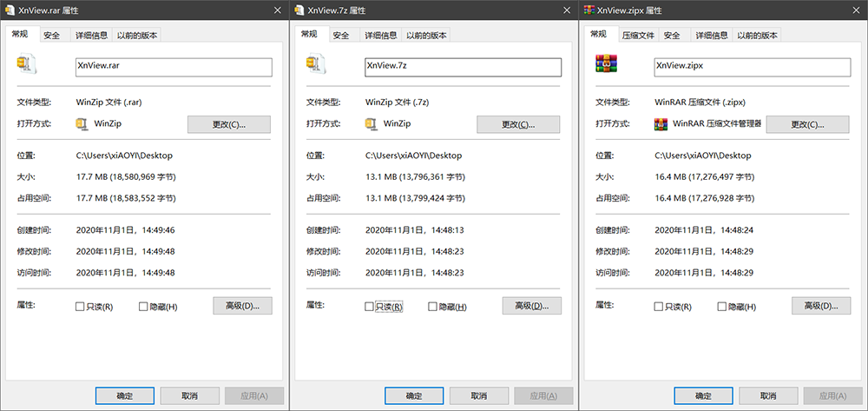Click the WinRAR manager icon in XnView.zipx window
Viewport: 868px width, 411px height.
[661, 124]
